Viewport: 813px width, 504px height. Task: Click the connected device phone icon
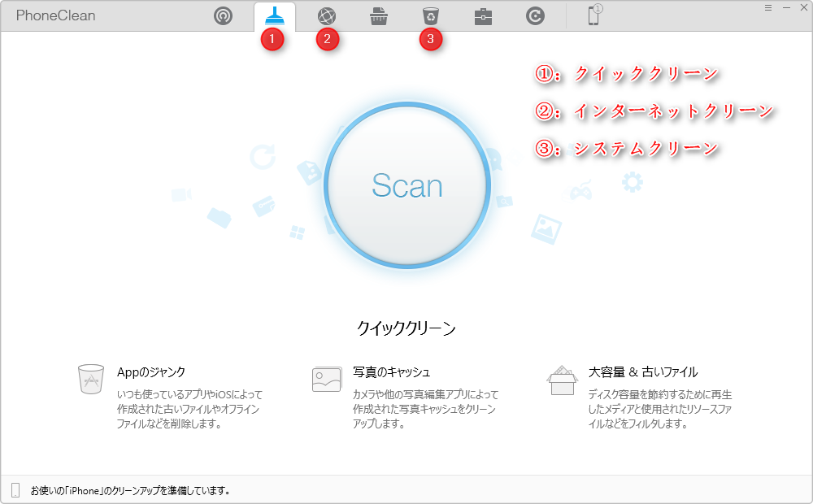pos(594,15)
